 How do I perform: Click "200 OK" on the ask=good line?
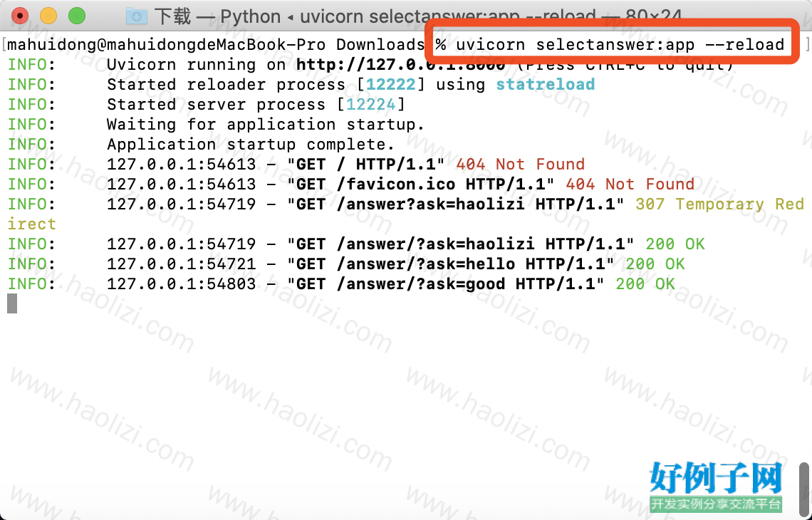pyautogui.click(x=645, y=284)
